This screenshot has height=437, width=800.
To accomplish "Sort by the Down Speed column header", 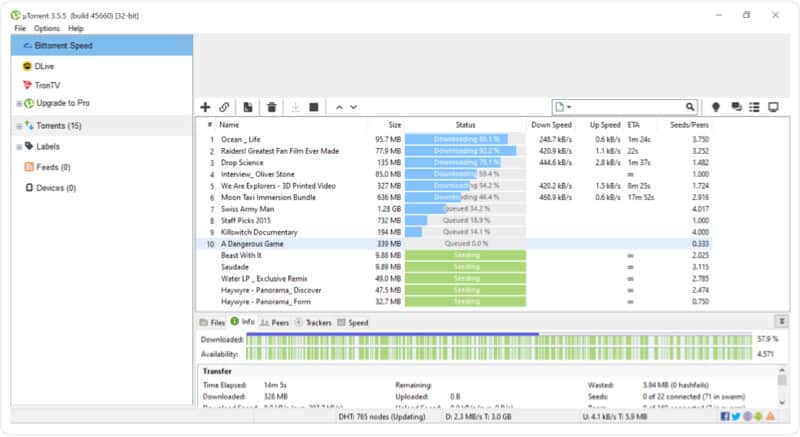I will 551,125.
